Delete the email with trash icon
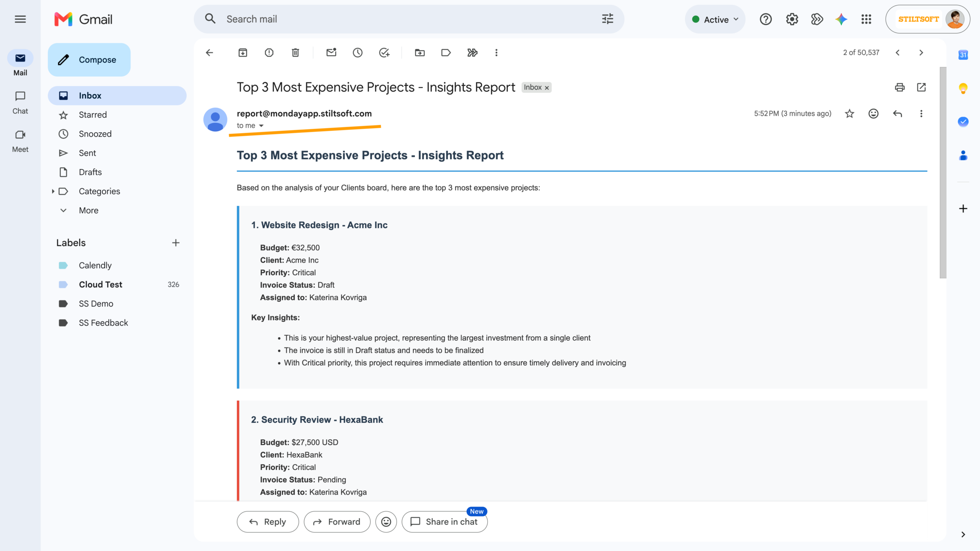Viewport: 980px width, 551px height. (x=295, y=53)
